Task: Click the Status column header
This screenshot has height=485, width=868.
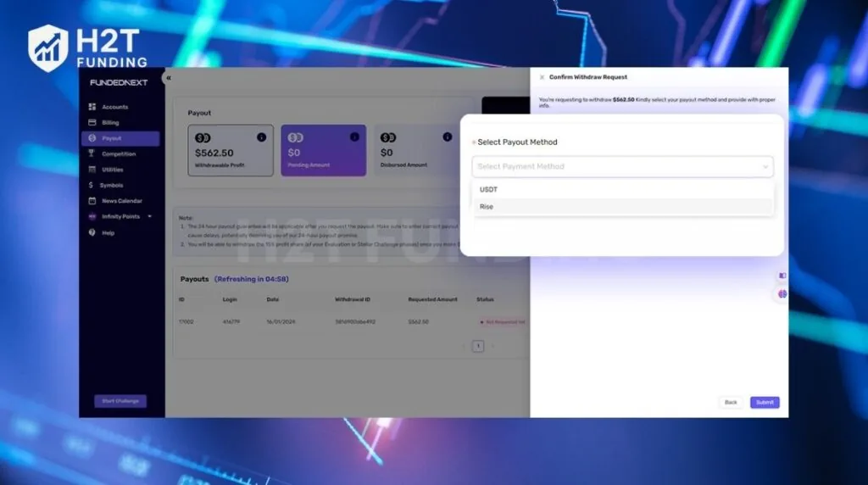Action: pyautogui.click(x=485, y=299)
